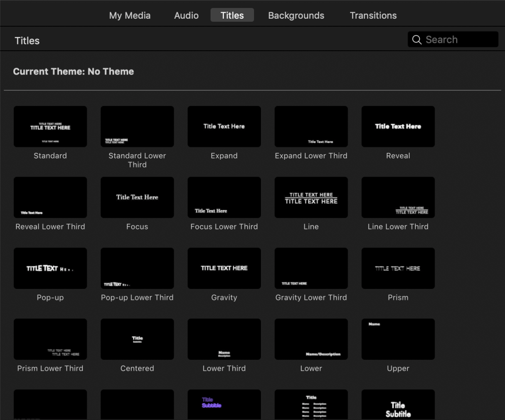Image resolution: width=505 pixels, height=420 pixels.
Task: Choose the Standard Lower Third title
Action: coord(137,127)
